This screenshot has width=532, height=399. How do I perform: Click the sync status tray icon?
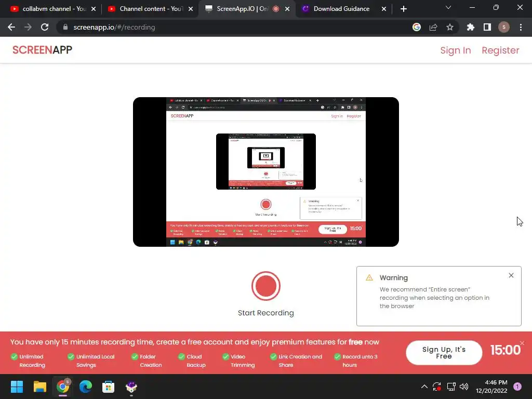(x=436, y=387)
